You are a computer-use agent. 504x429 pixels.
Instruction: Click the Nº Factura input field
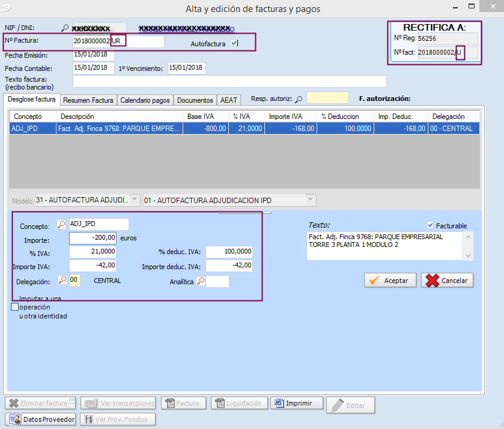point(118,41)
